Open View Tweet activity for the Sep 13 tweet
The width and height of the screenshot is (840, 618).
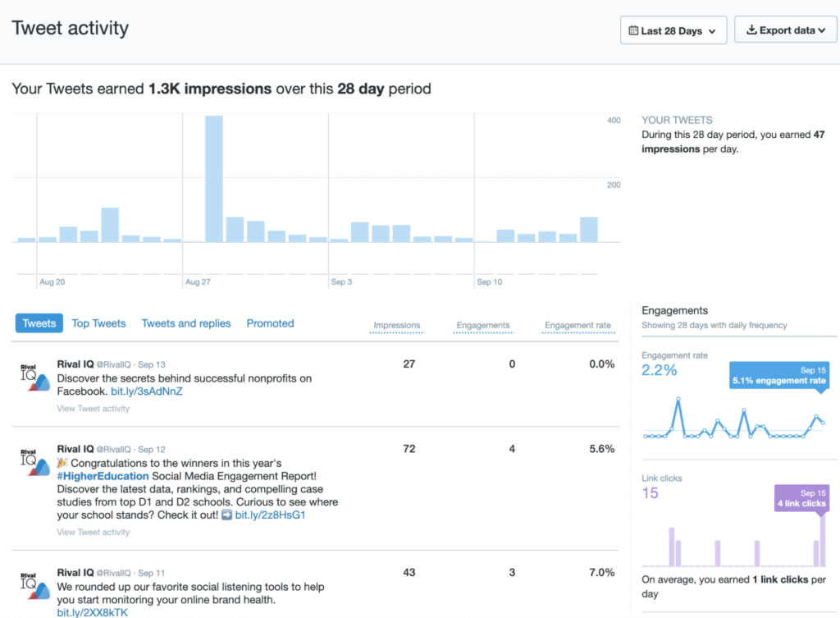point(92,408)
